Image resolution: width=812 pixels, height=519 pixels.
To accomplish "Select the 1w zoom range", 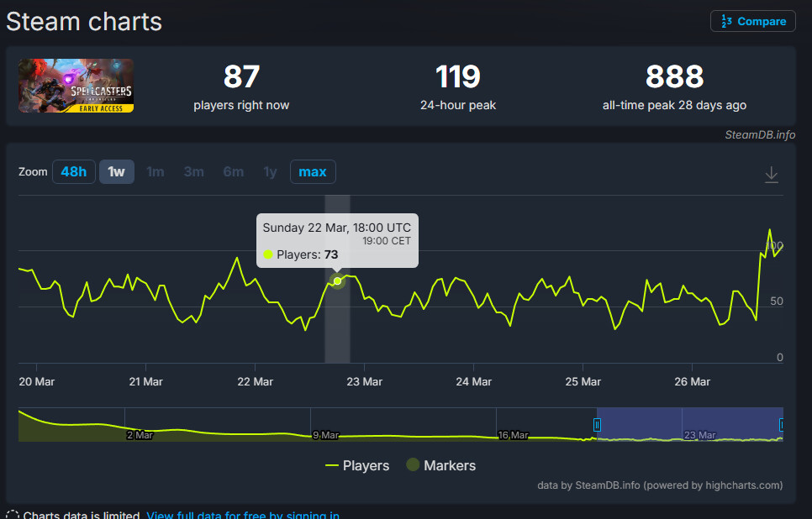I will pos(116,172).
